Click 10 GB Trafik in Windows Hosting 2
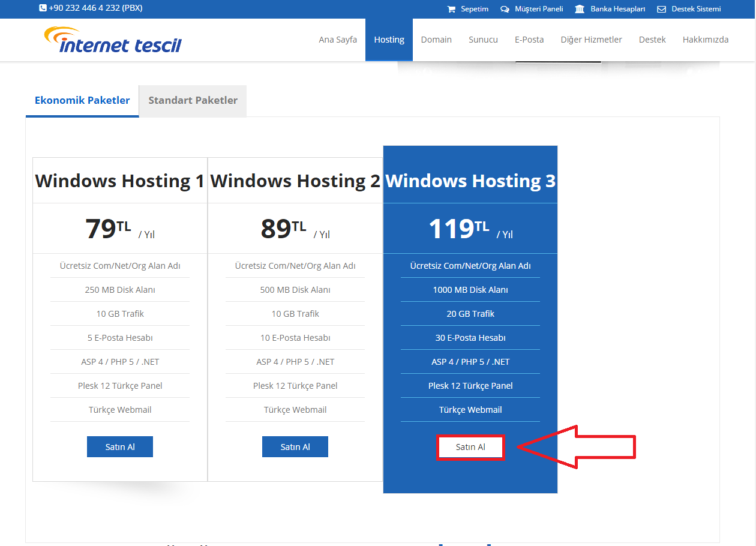Image resolution: width=756 pixels, height=546 pixels. (295, 314)
